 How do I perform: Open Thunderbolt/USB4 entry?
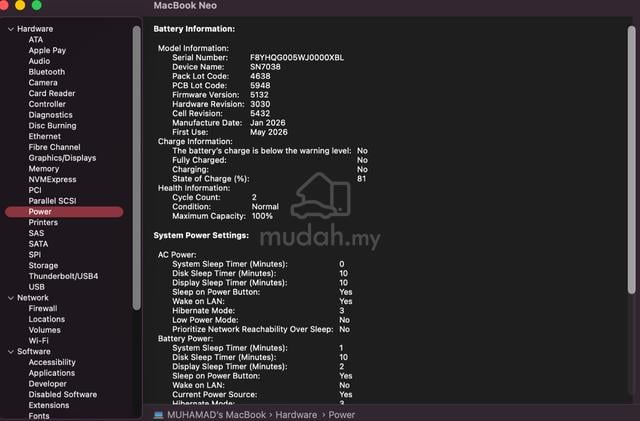pyautogui.click(x=63, y=276)
